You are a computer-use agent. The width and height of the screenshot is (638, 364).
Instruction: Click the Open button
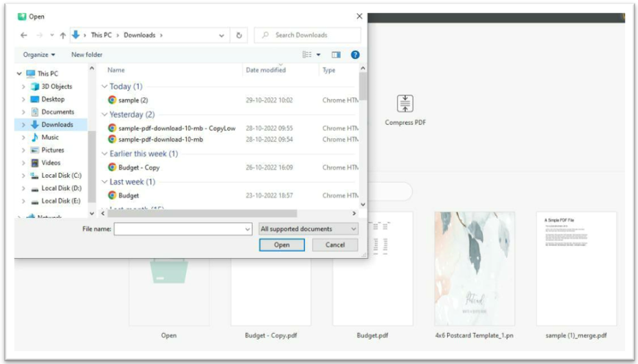(282, 244)
